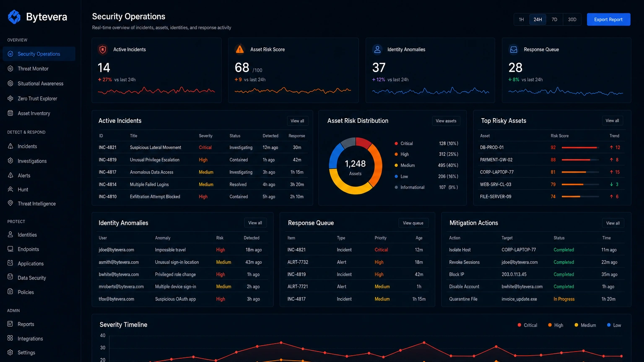The image size is (644, 362).
Task: Click the Incidents warning-triangle sidebar icon
Action: (x=10, y=146)
